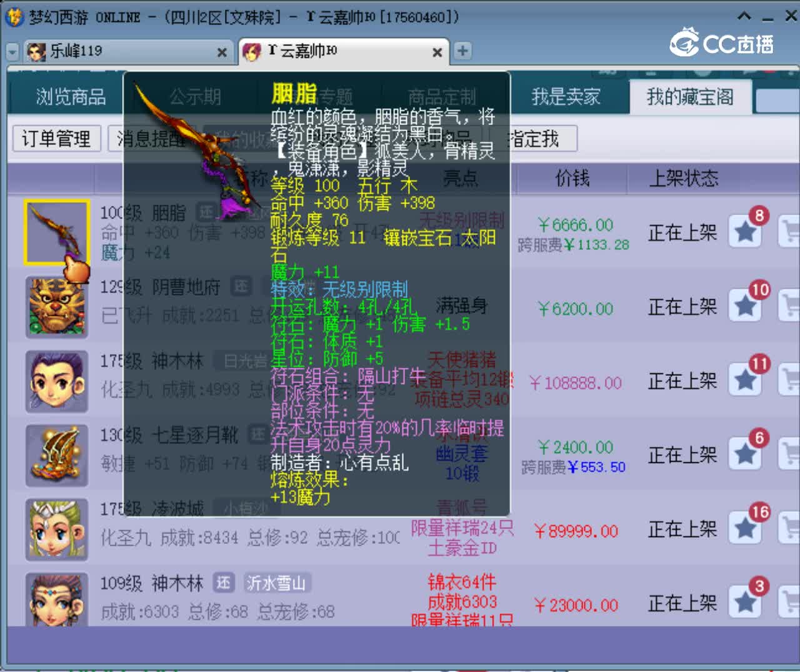
Task: Favorite the ¥2400.00 boots listing star
Action: [745, 455]
